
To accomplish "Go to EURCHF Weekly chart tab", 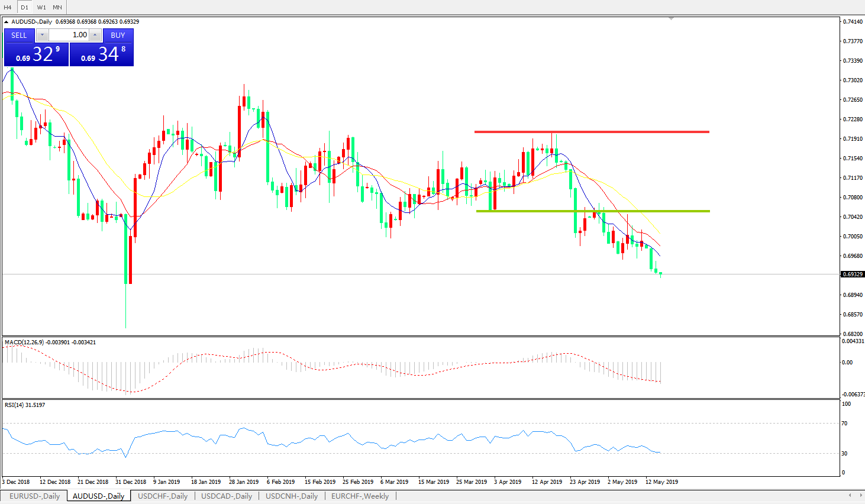I will (x=360, y=496).
